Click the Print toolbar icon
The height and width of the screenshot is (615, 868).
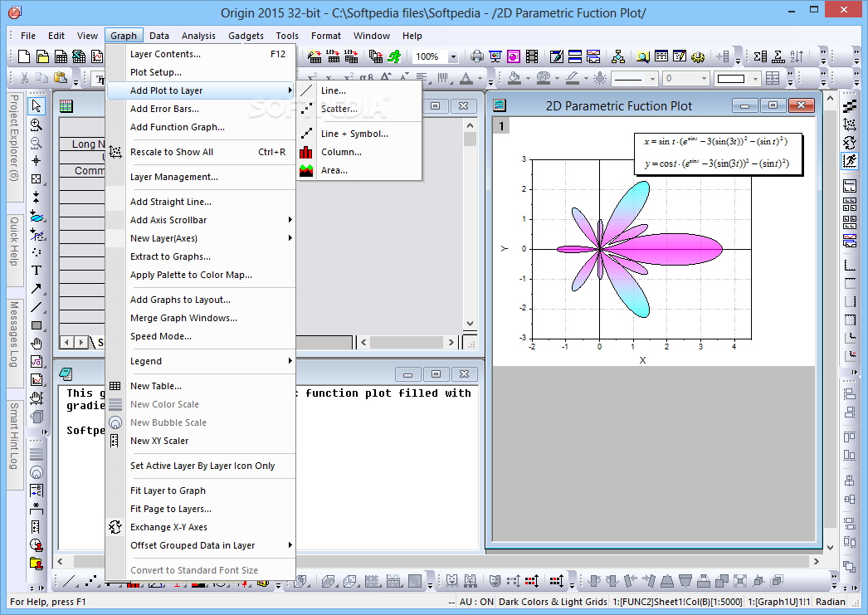(476, 56)
